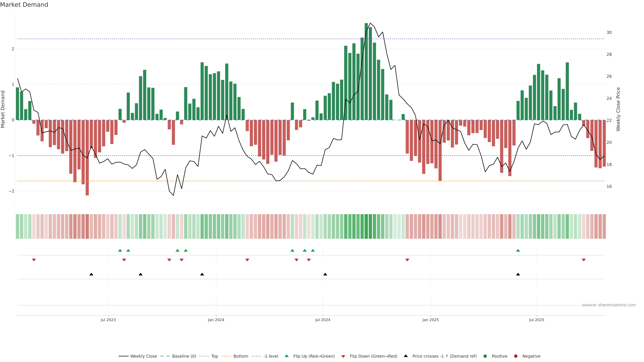Click the red Negative legend dot
The width and height of the screenshot is (644, 362).
click(x=516, y=356)
